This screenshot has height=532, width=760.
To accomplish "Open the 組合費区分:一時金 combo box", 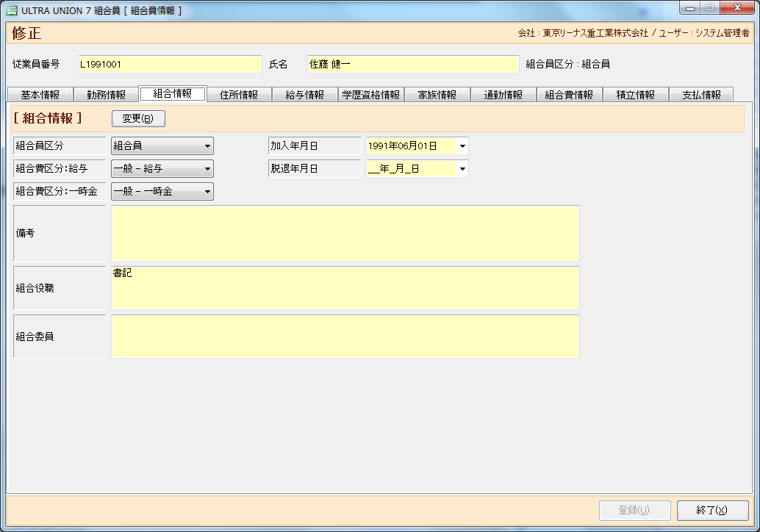I will (207, 192).
